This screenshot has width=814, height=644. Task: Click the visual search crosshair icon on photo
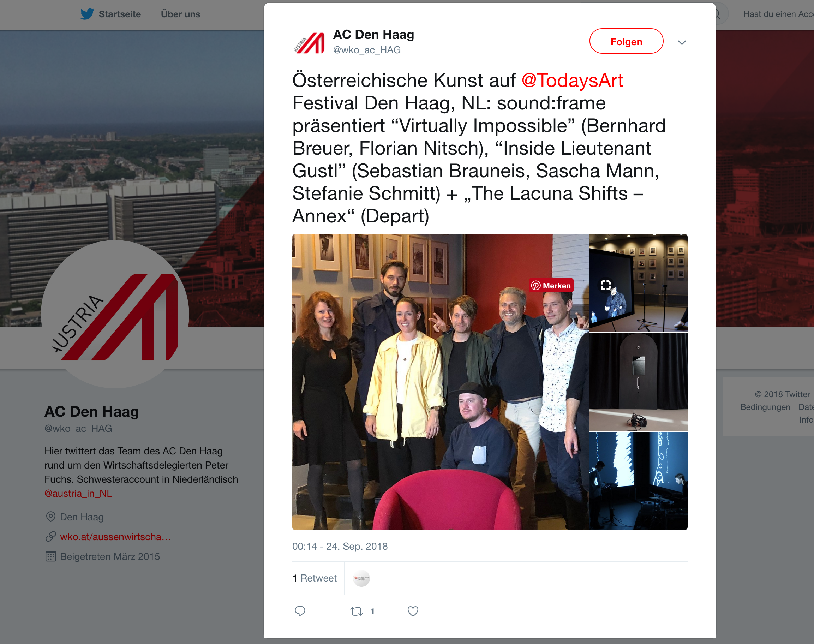[605, 285]
